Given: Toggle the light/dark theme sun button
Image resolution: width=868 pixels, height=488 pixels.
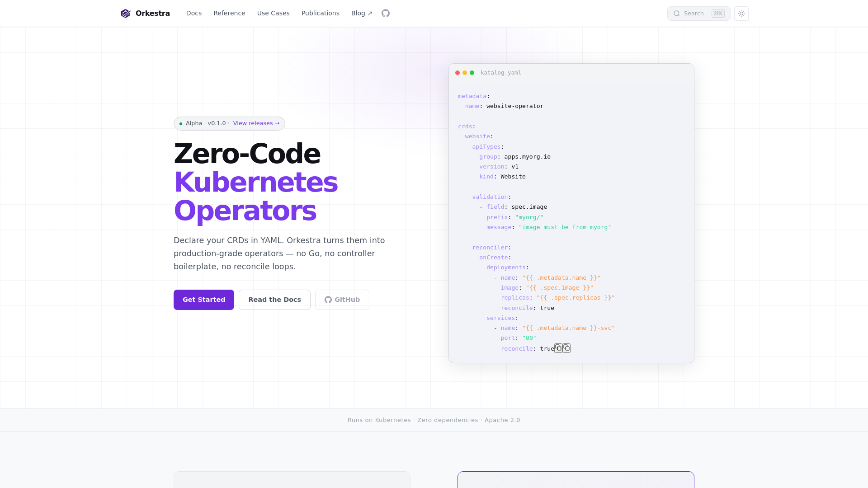Looking at the screenshot, I should click(x=741, y=14).
